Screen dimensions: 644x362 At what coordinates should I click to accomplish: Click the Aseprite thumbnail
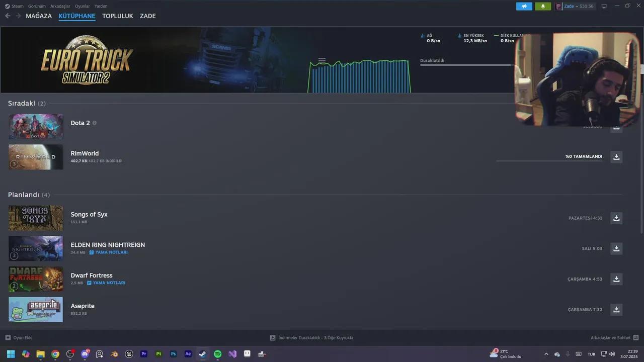pos(36,309)
